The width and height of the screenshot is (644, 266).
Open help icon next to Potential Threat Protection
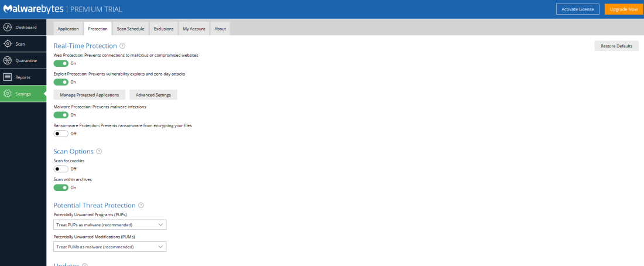[141, 205]
